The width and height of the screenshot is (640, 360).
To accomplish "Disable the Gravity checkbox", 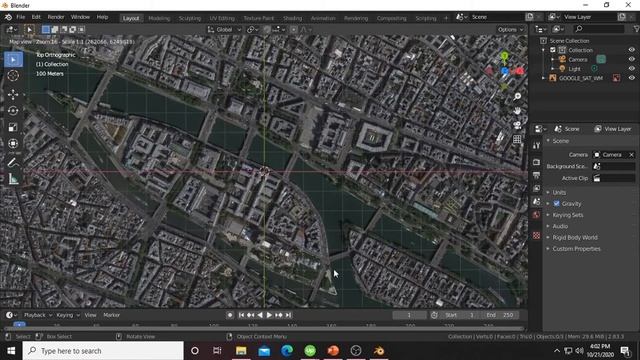I will pyautogui.click(x=556, y=203).
